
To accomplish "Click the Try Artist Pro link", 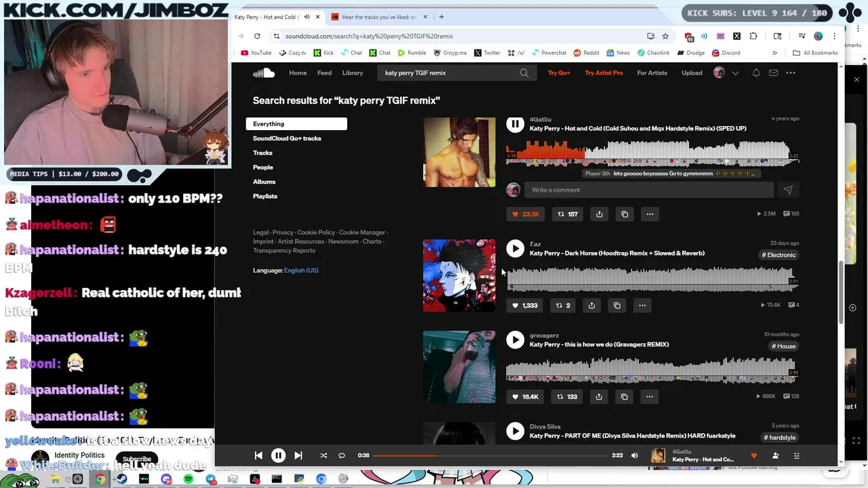I will tap(604, 73).
